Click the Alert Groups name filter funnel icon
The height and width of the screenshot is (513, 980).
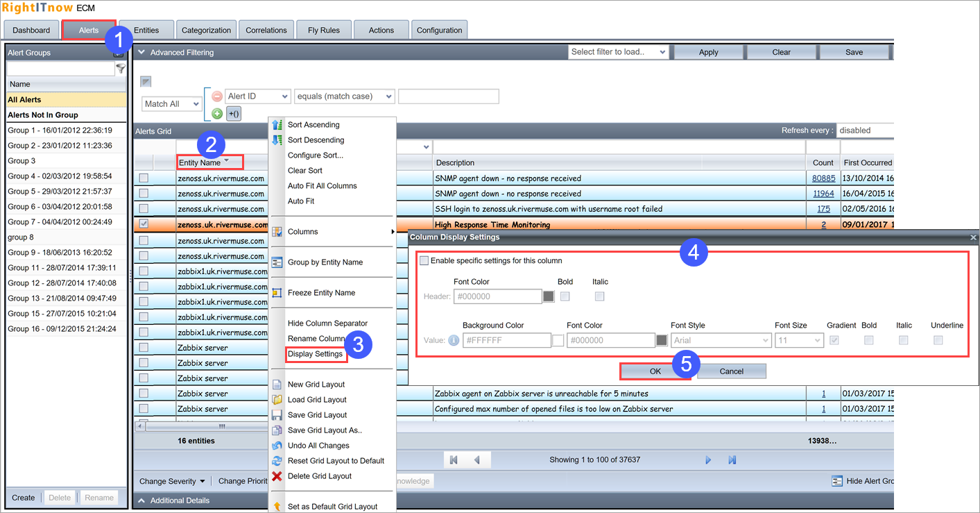coord(121,69)
